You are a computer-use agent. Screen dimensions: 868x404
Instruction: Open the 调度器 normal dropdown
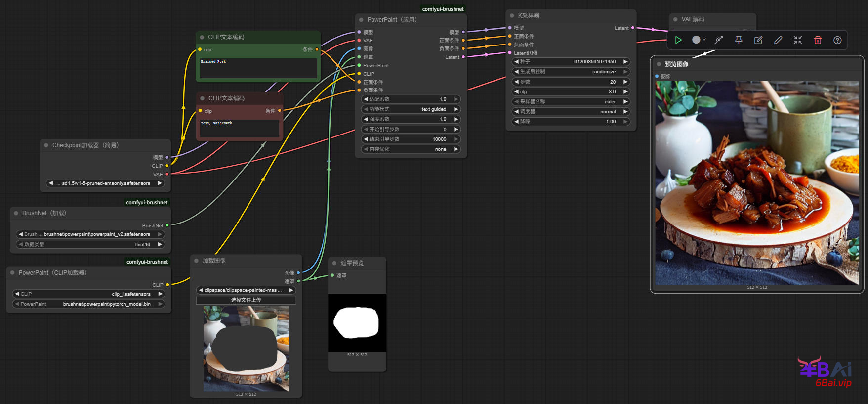[x=571, y=112]
